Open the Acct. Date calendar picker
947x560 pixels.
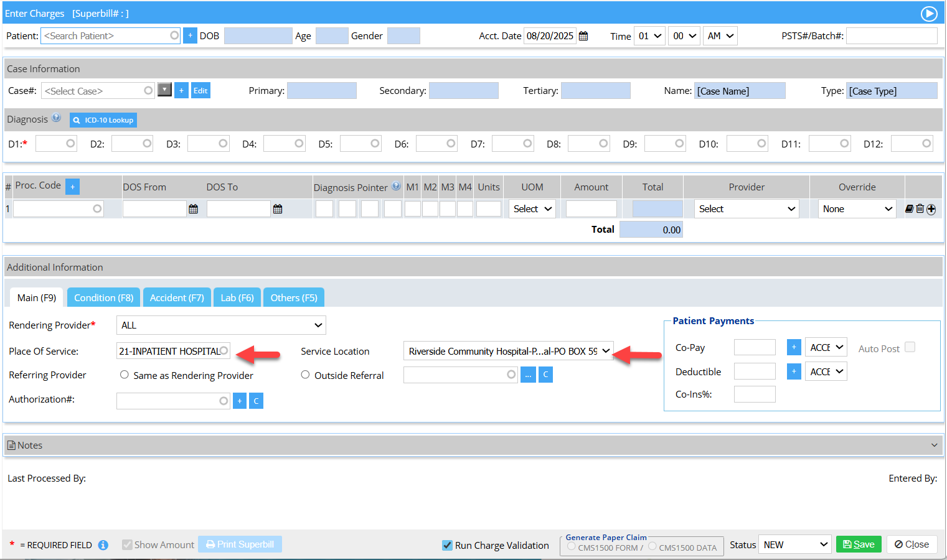pyautogui.click(x=583, y=36)
